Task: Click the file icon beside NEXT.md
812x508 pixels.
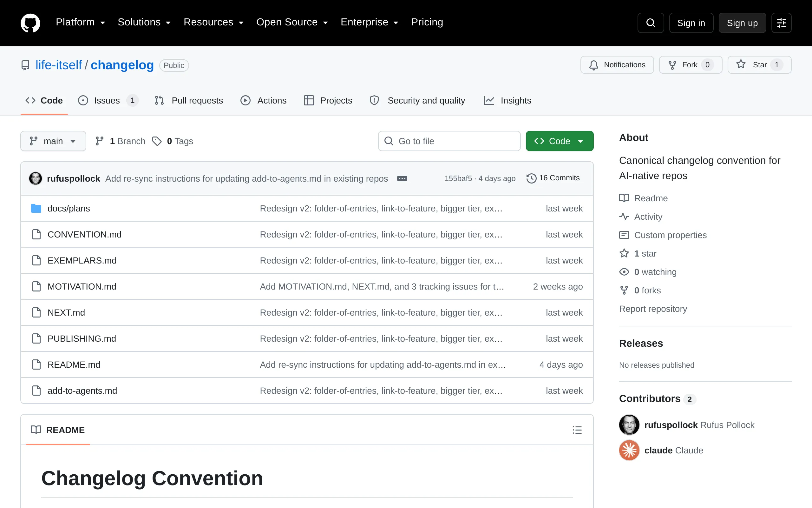Action: 36,312
